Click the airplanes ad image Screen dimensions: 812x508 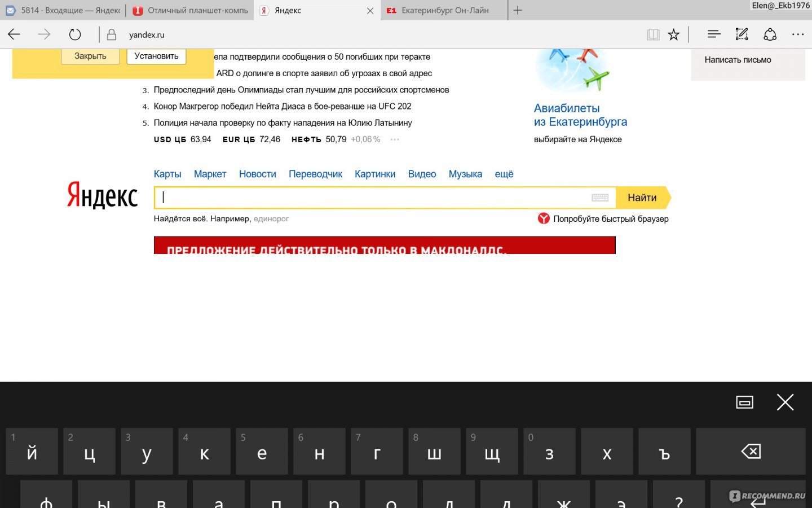tap(572, 71)
